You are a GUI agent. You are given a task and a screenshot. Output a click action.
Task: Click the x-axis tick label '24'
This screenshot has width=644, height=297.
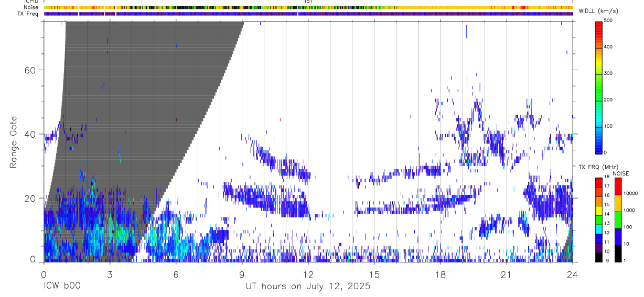[572, 275]
